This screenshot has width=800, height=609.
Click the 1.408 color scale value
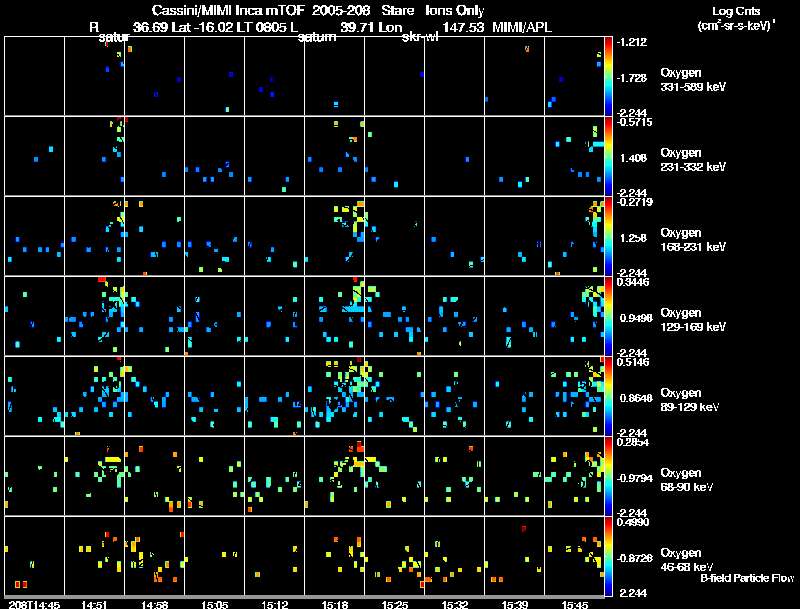[633, 158]
